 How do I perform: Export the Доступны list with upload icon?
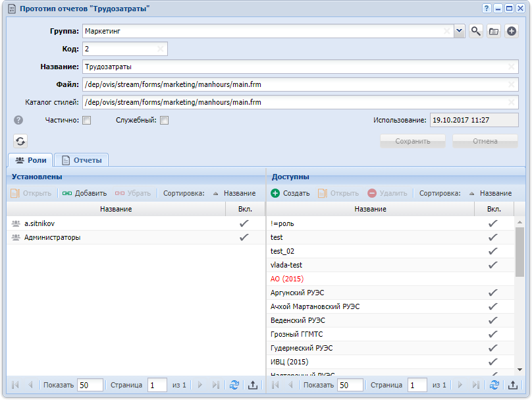513,385
